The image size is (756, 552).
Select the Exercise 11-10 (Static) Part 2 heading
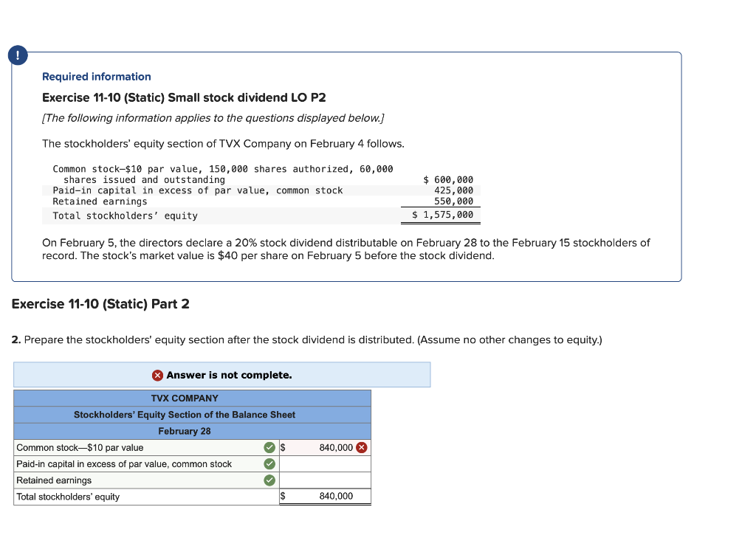101,303
